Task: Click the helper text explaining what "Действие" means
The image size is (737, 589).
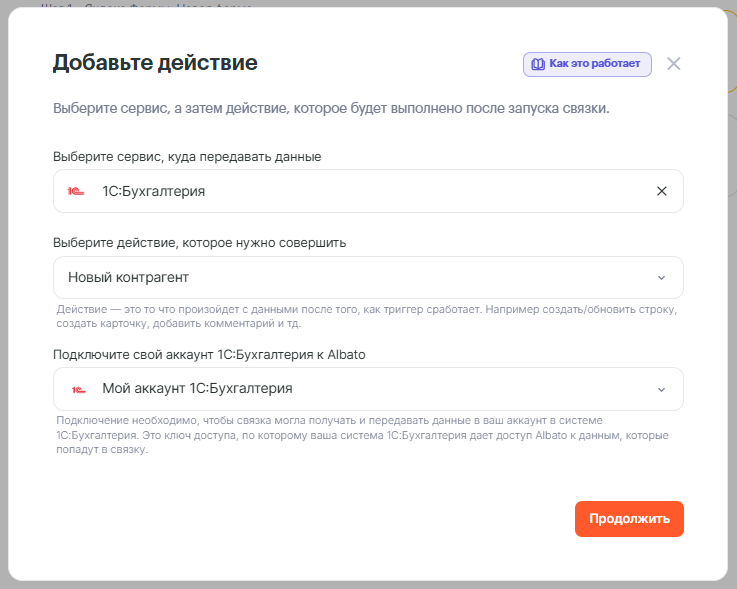Action: [366, 316]
